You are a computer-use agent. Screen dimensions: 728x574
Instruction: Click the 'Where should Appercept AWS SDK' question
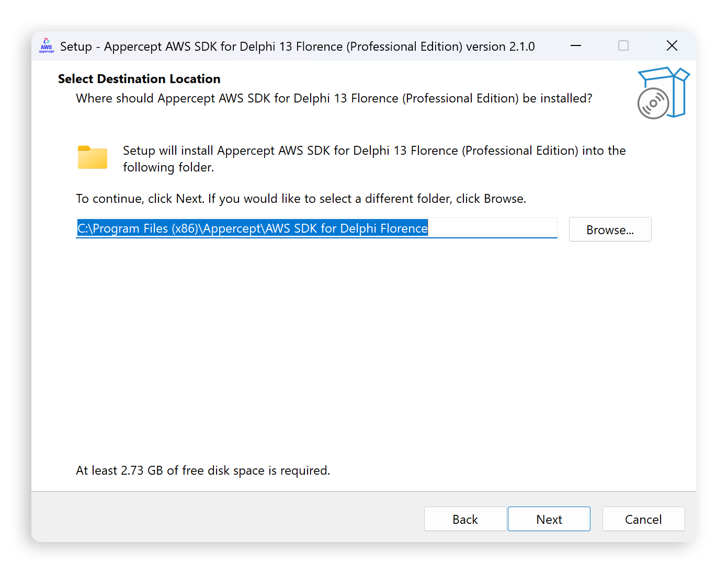click(x=334, y=98)
